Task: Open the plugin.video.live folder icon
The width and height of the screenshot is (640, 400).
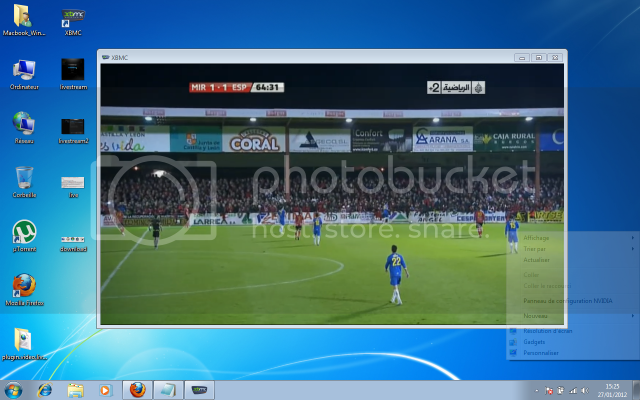Action: click(24, 344)
